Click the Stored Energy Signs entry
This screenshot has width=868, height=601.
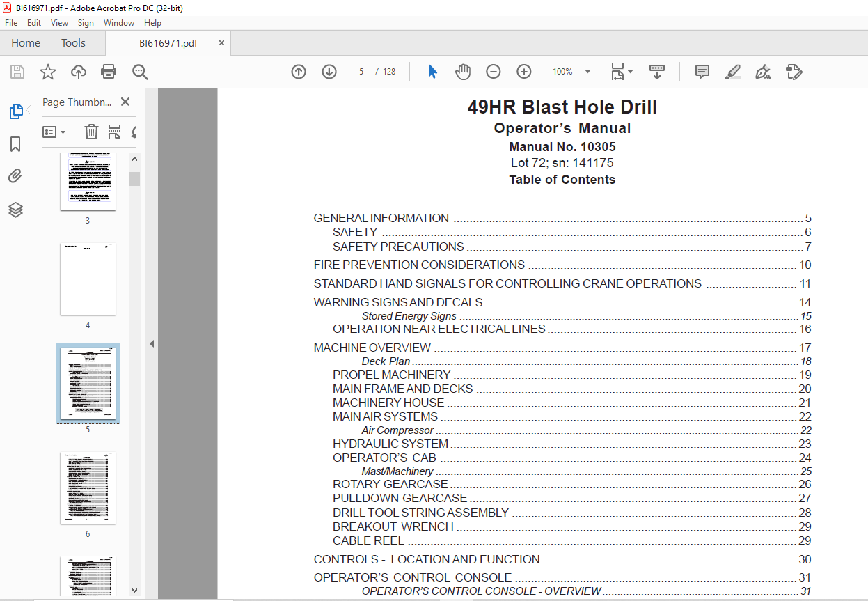point(587,316)
